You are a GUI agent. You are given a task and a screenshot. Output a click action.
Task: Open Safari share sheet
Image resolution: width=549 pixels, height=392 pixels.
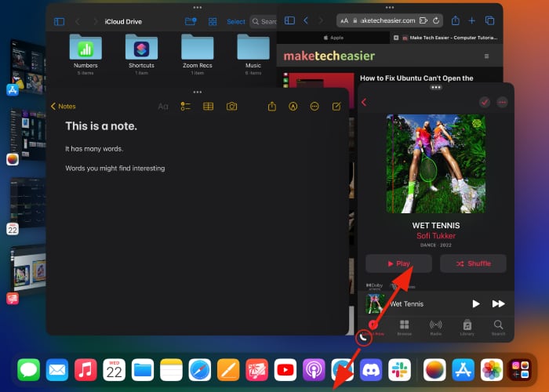tap(455, 20)
